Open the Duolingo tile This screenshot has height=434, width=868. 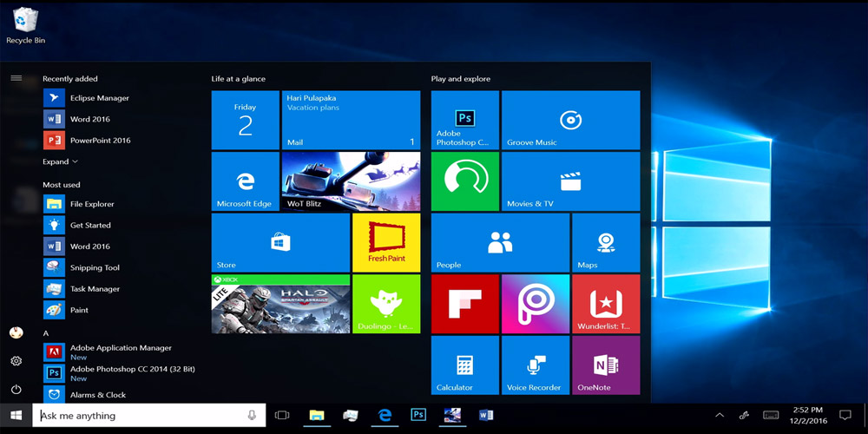coord(386,304)
